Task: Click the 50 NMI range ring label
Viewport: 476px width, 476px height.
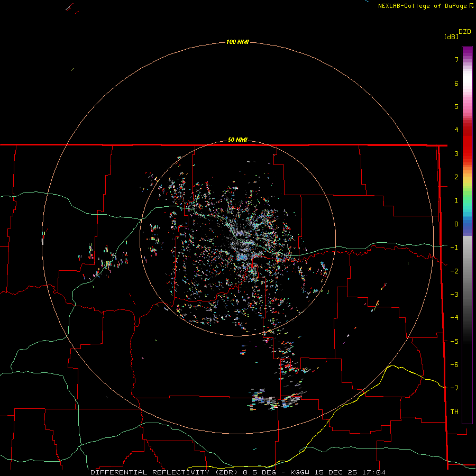Action: 237,140
